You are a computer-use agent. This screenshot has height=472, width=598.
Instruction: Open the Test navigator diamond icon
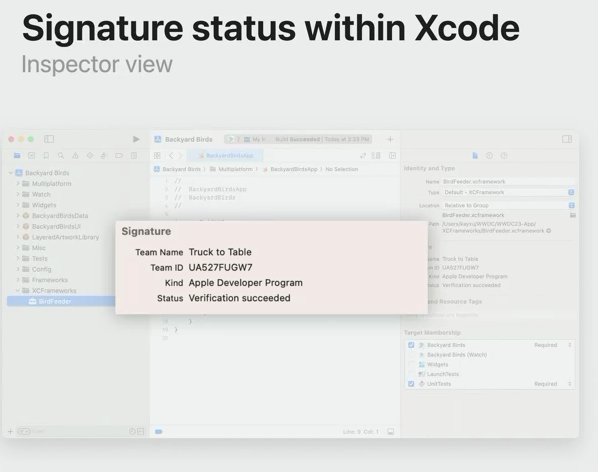(90, 156)
